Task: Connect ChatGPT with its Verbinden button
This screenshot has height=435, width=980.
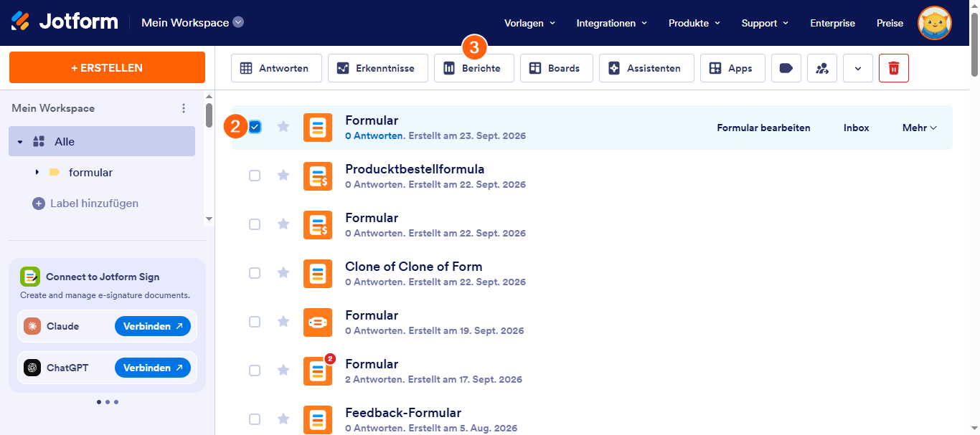Action: (153, 368)
